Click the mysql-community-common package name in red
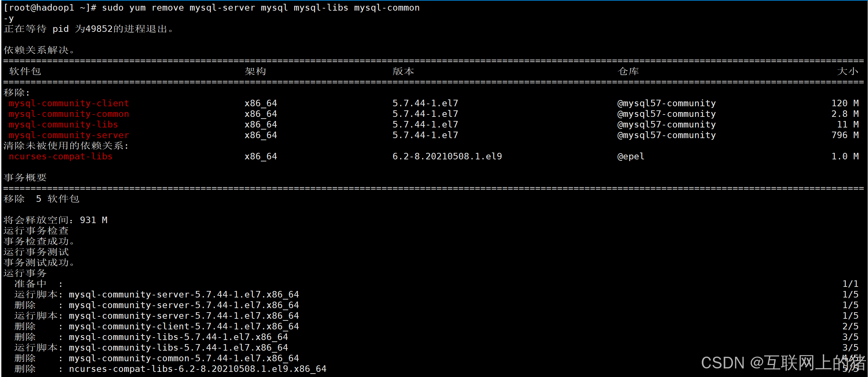 (69, 114)
